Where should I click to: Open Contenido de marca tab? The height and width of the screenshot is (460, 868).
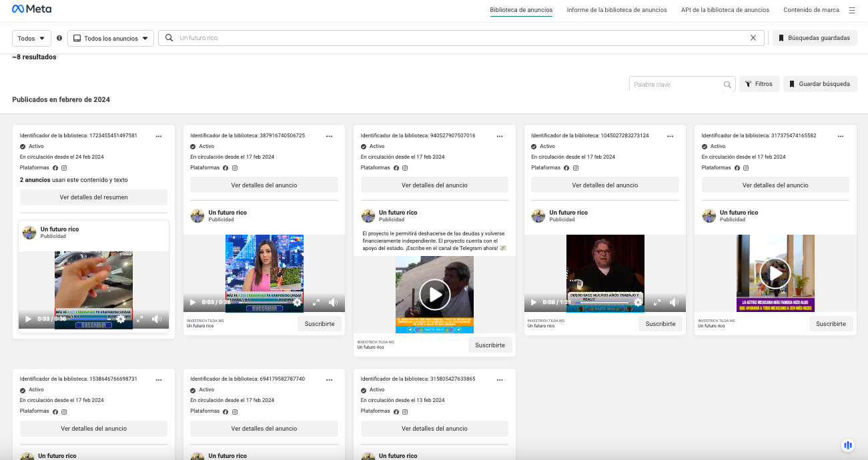click(811, 10)
